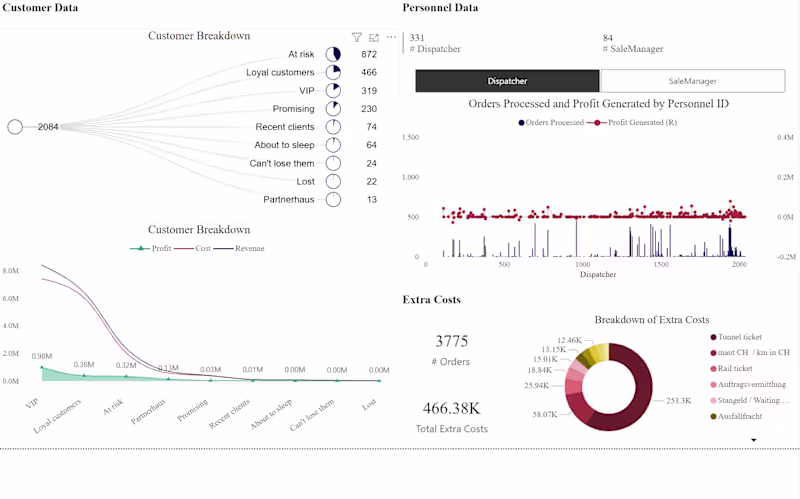800x499 pixels.
Task: Select the Recent clients pie icon
Action: point(333,127)
